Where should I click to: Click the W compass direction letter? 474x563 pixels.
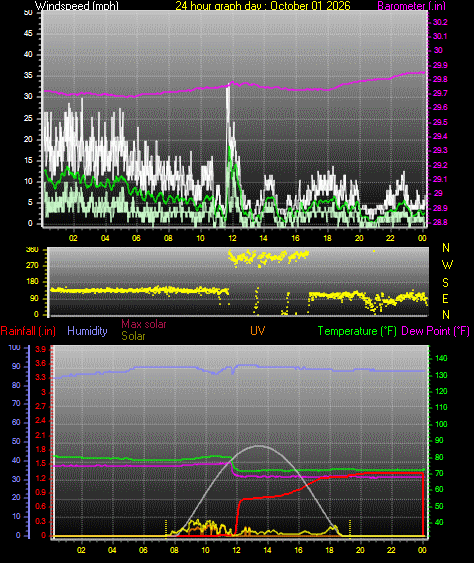pos(447,265)
